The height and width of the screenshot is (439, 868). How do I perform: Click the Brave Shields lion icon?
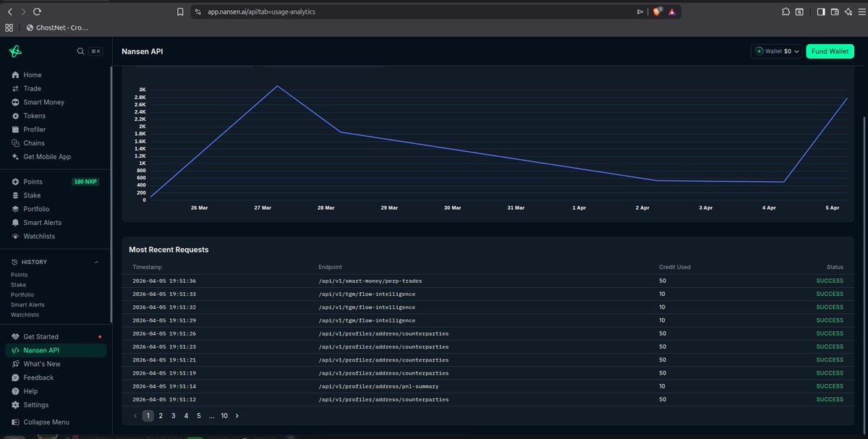(x=657, y=12)
